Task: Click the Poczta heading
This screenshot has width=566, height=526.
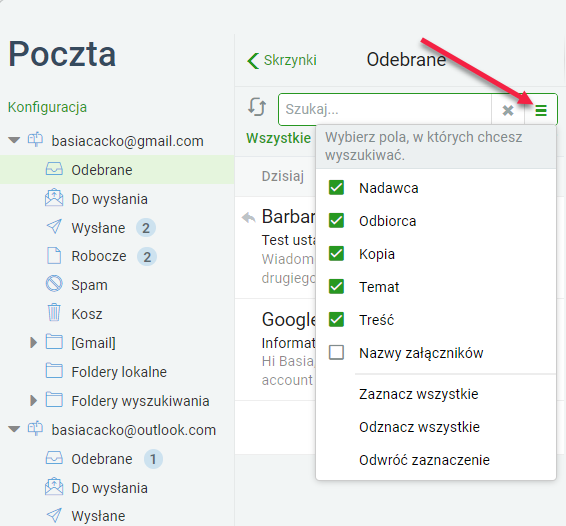Action: [62, 53]
